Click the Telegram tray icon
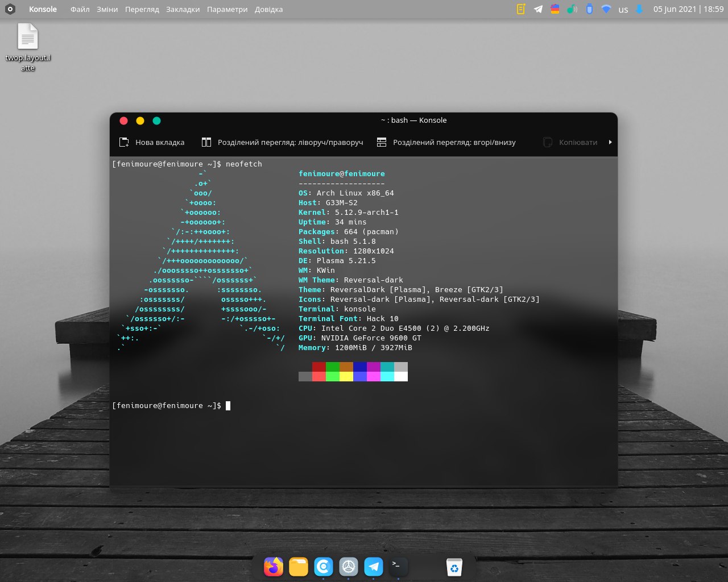The height and width of the screenshot is (582, 728). pyautogui.click(x=538, y=9)
